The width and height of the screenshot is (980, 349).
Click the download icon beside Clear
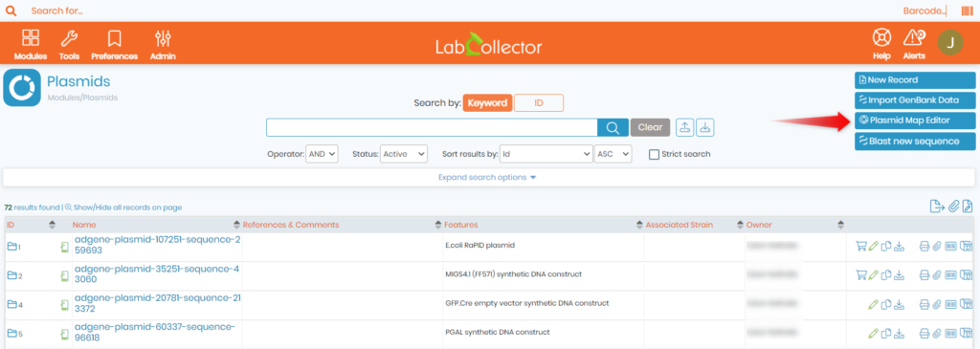[705, 127]
